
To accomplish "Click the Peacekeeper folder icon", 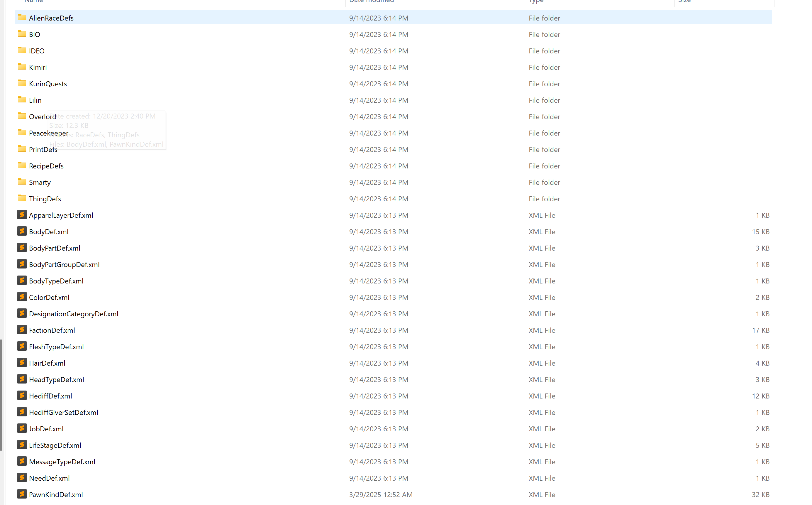I will pyautogui.click(x=22, y=132).
